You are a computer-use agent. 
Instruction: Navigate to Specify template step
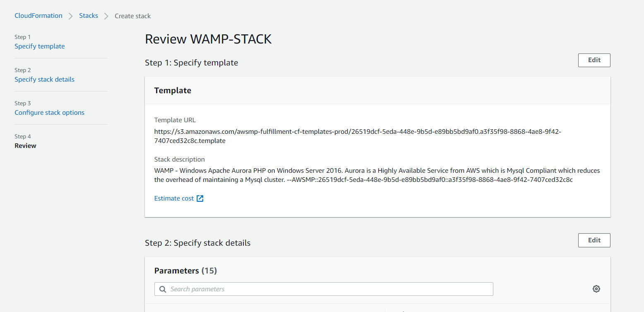[40, 46]
